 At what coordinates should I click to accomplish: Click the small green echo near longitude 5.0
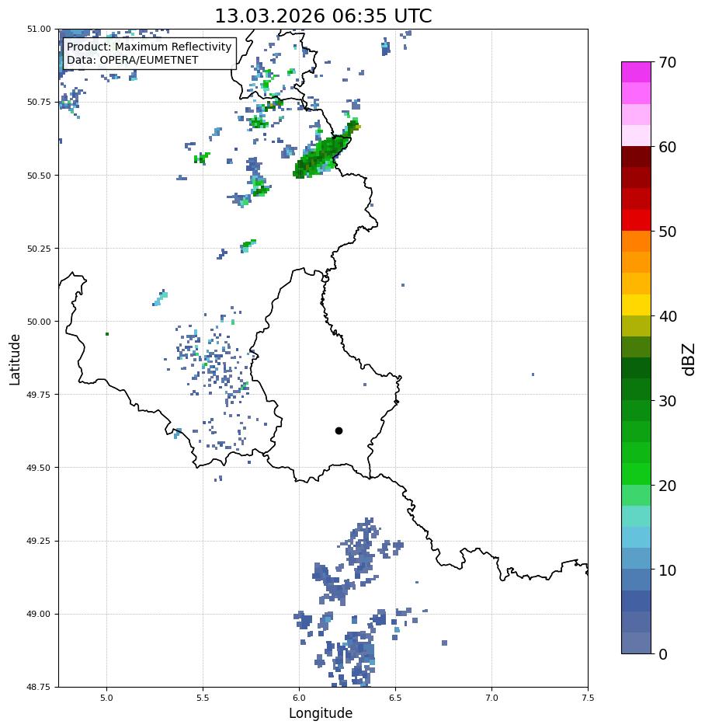tap(107, 334)
